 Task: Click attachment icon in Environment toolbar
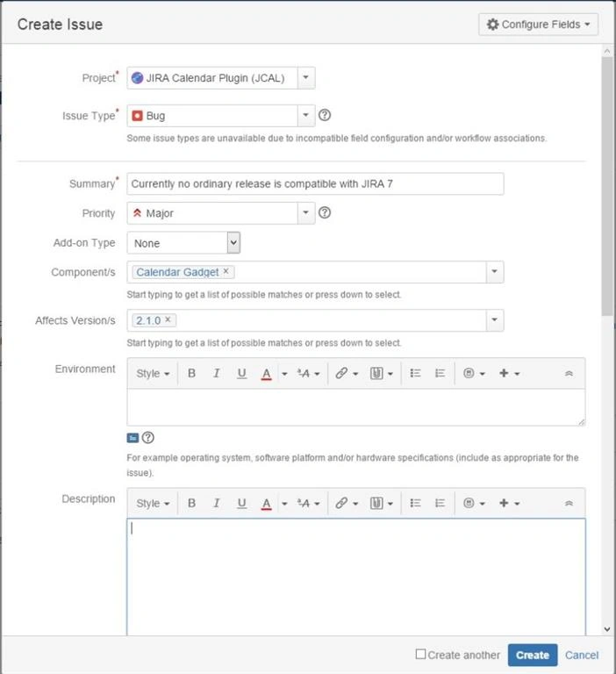click(377, 373)
